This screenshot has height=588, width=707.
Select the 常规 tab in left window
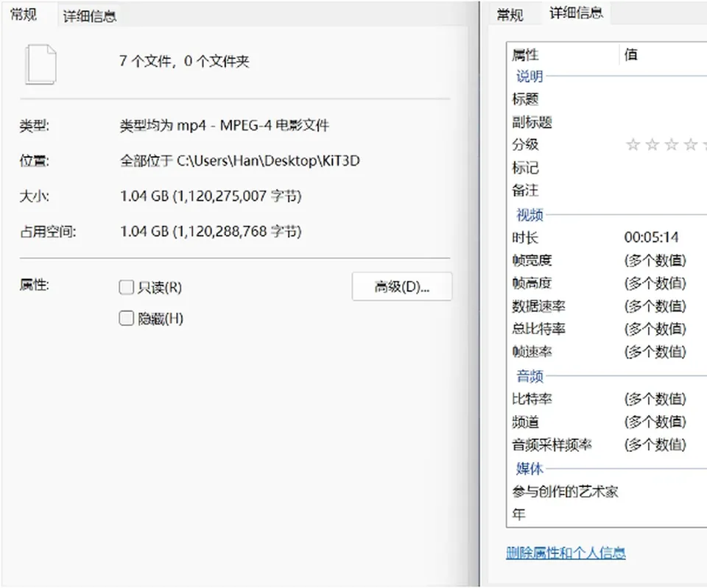[24, 15]
